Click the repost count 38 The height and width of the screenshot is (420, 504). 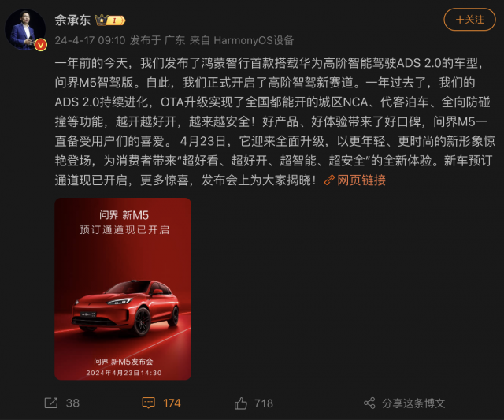72,403
